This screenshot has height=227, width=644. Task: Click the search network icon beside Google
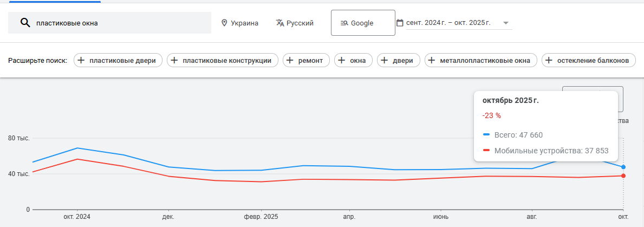344,23
